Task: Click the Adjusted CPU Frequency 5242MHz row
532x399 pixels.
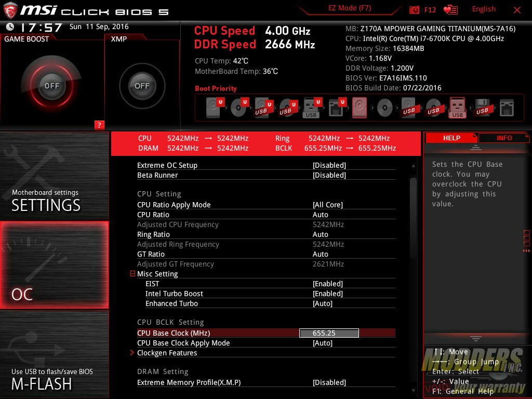Action: [266, 224]
